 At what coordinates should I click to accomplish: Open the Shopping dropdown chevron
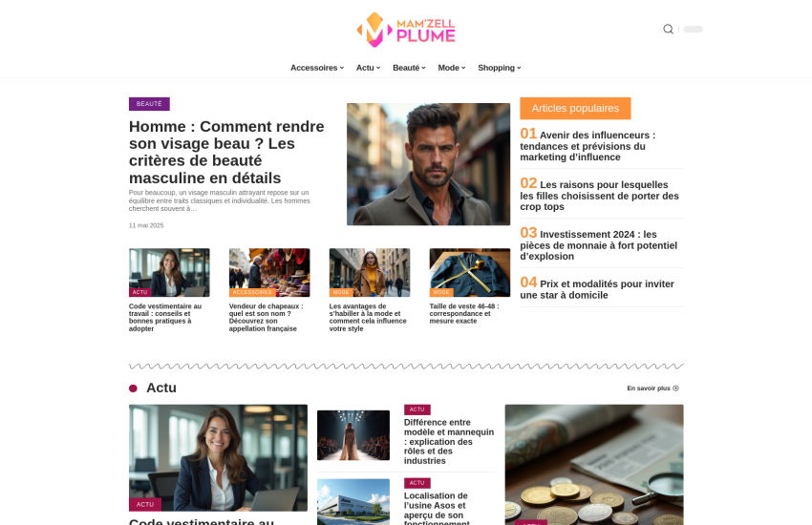click(519, 68)
